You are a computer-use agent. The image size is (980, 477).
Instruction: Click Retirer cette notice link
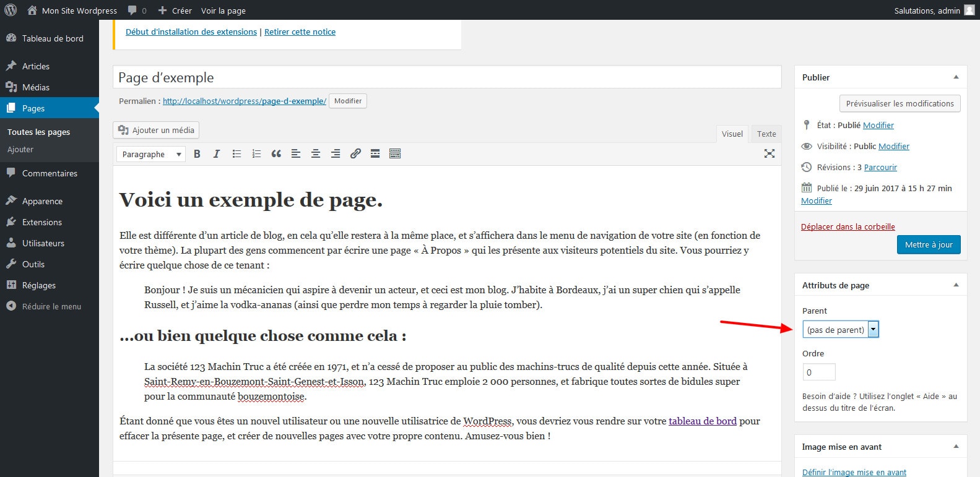click(300, 32)
